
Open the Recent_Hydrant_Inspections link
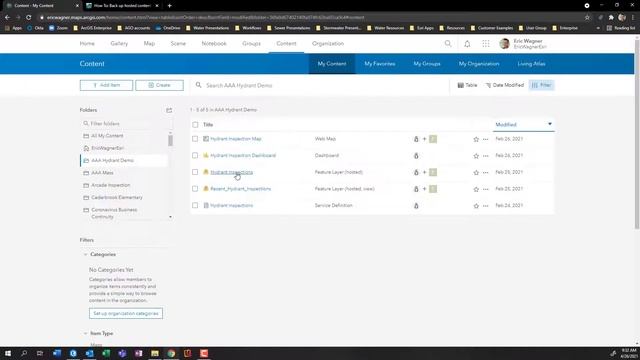click(x=240, y=189)
